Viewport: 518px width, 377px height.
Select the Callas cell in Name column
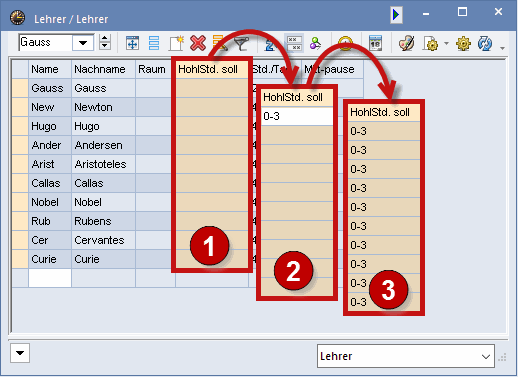point(50,183)
